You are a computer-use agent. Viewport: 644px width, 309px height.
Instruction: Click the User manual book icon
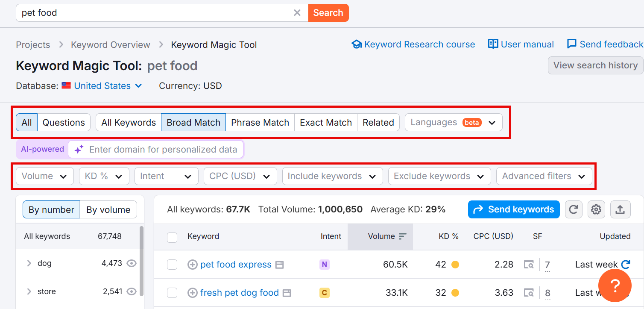coord(493,44)
